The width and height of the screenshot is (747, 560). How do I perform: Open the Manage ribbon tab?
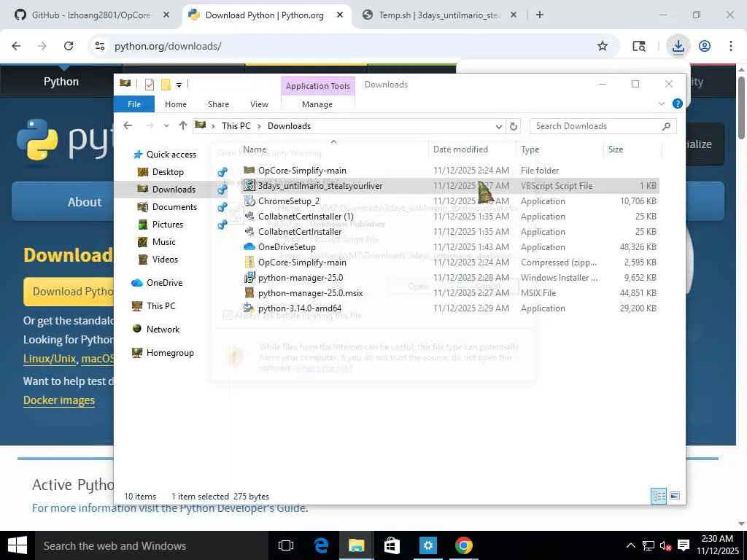pos(317,104)
